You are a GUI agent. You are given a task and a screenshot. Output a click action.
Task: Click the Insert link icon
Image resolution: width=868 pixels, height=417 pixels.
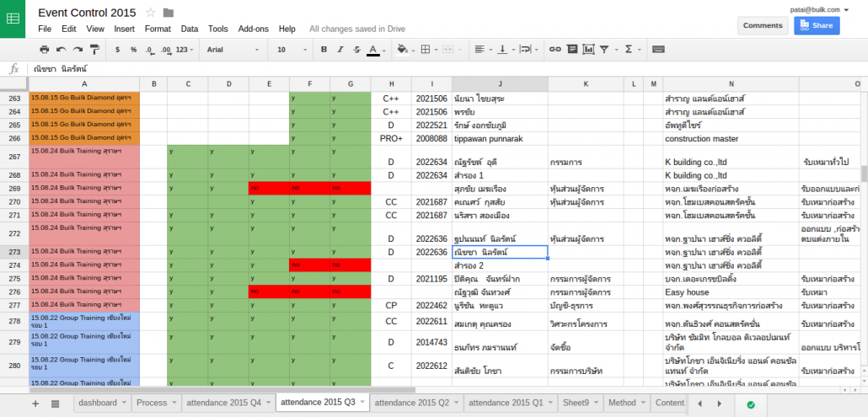(x=555, y=50)
